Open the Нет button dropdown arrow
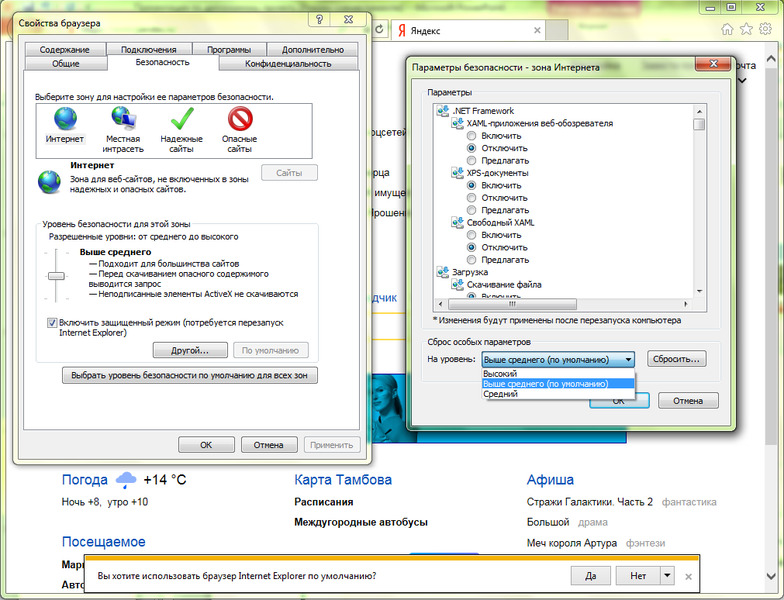Viewport: 784px width, 600px height. pyautogui.click(x=668, y=576)
